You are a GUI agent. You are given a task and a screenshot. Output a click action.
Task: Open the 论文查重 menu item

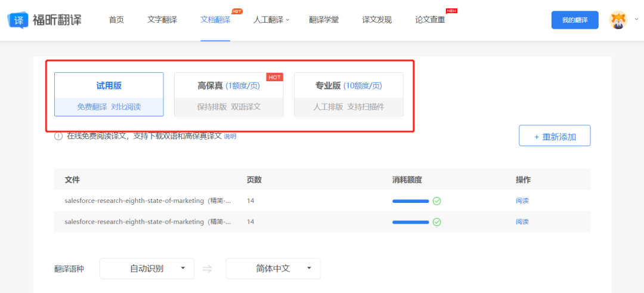point(430,20)
